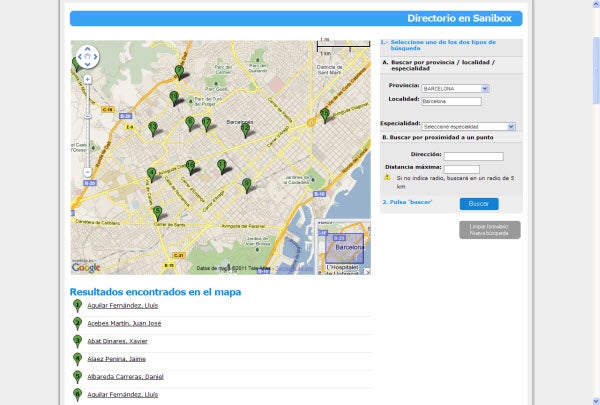Image resolution: width=600 pixels, height=405 pixels.
Task: Click 'Directorio en Sanibox' header title
Action: pos(459,18)
